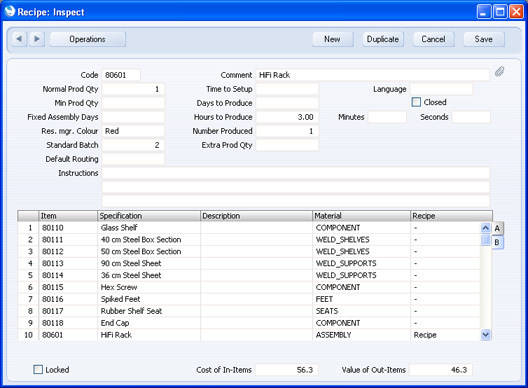Image resolution: width=528 pixels, height=388 pixels.
Task: Click the Specification column header
Action: [149, 216]
